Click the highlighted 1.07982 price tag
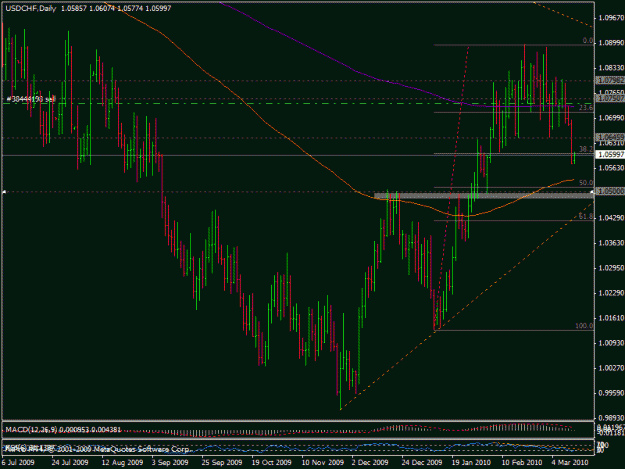 point(610,80)
